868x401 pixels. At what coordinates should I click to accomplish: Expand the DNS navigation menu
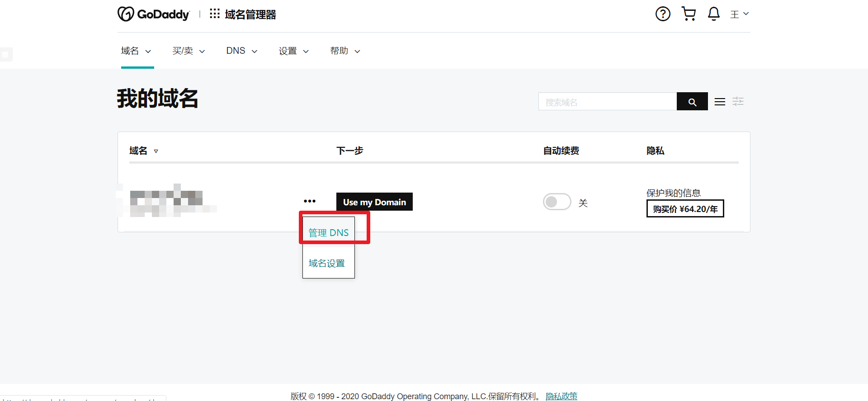[242, 51]
